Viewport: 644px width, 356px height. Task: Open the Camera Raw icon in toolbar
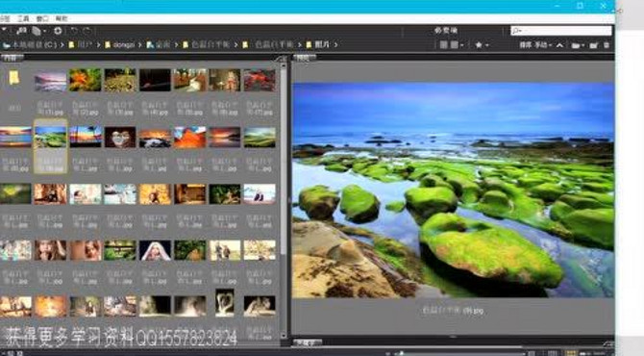click(x=58, y=31)
